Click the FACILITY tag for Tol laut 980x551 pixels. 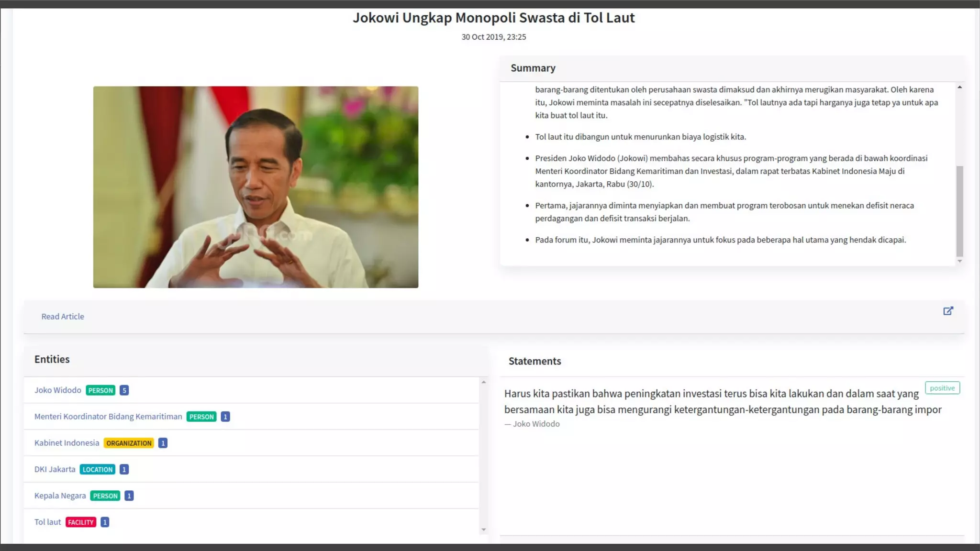pyautogui.click(x=81, y=522)
